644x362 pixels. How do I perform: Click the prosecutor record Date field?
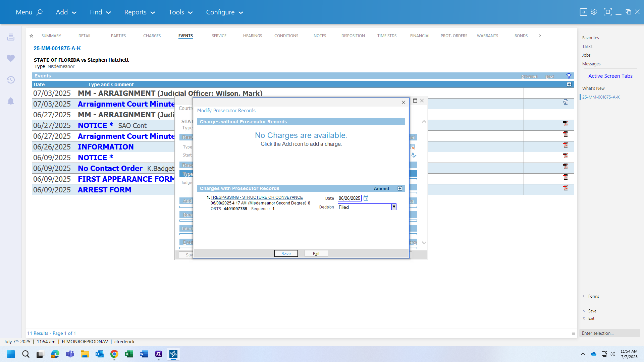pyautogui.click(x=350, y=198)
